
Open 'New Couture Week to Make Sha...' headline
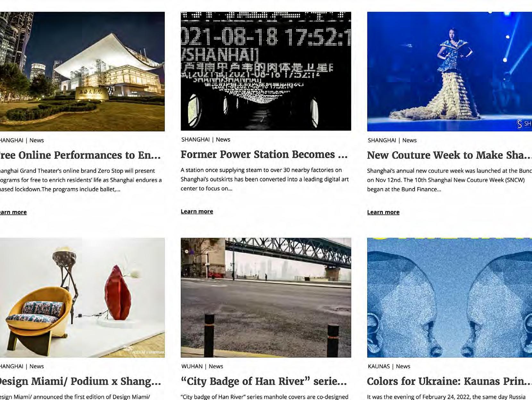[x=449, y=155]
